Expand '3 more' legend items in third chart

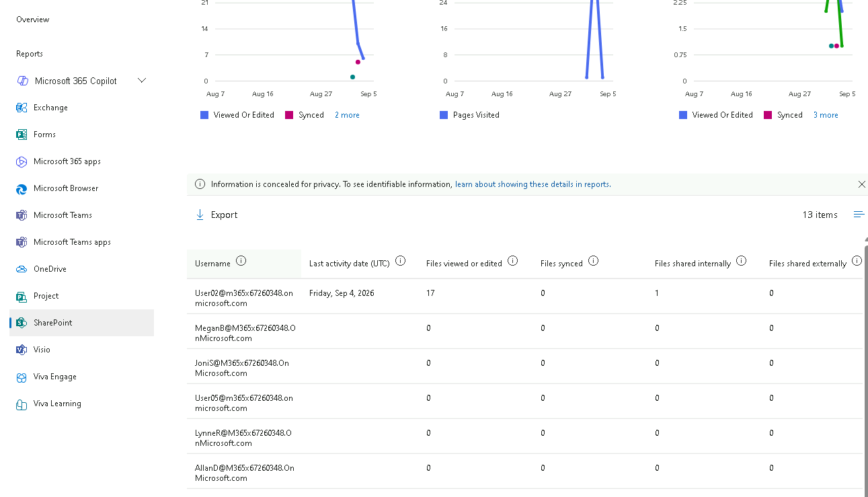[826, 115]
